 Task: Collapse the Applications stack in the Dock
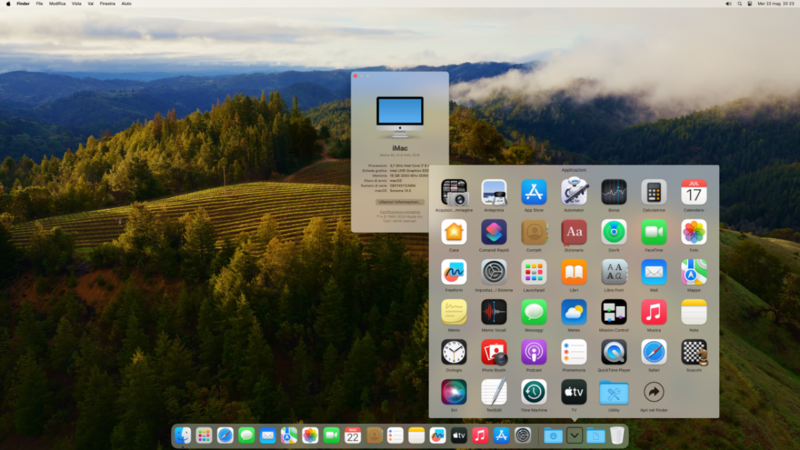[x=574, y=435]
